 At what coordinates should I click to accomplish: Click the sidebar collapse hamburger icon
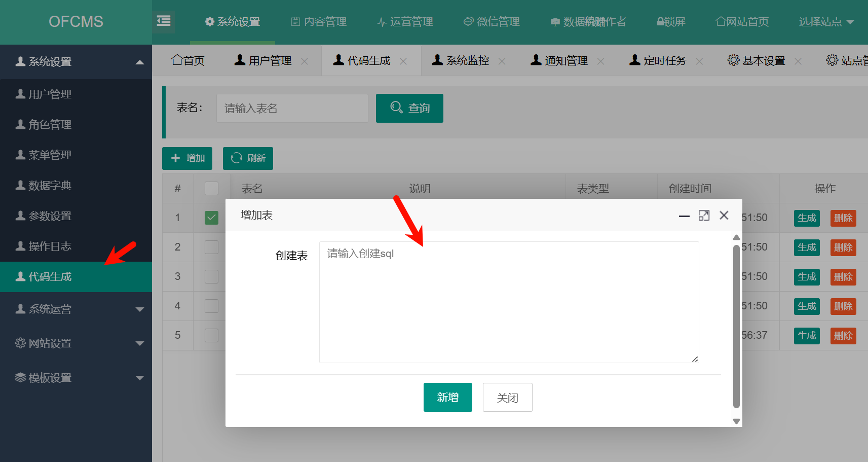pos(163,21)
